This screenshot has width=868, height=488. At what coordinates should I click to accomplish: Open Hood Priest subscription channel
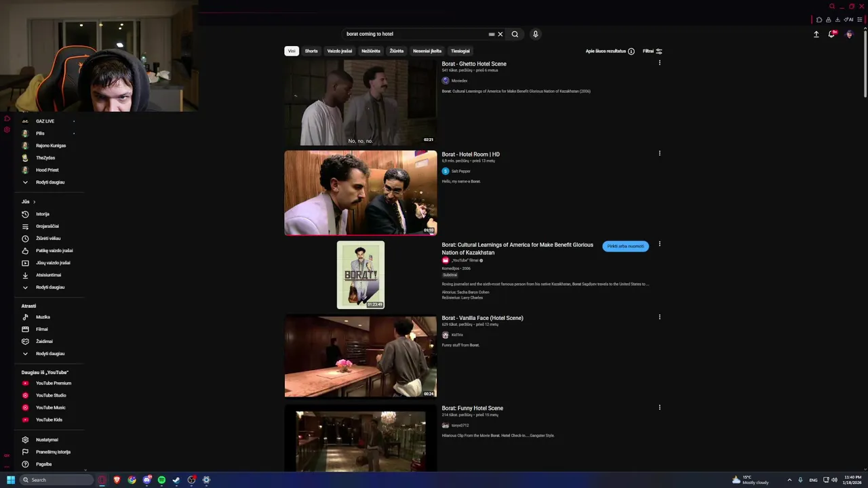pyautogui.click(x=47, y=170)
